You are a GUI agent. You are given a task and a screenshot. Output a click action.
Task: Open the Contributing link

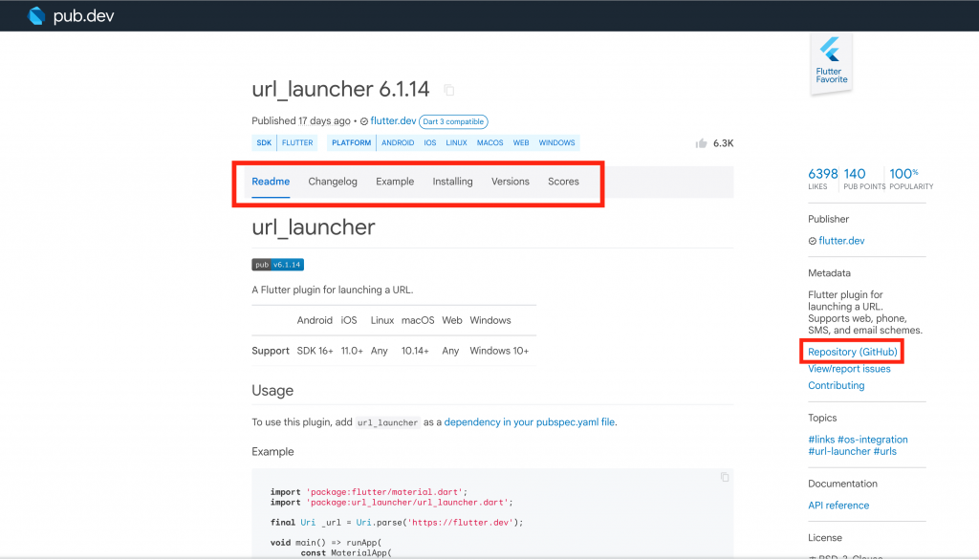pos(836,386)
